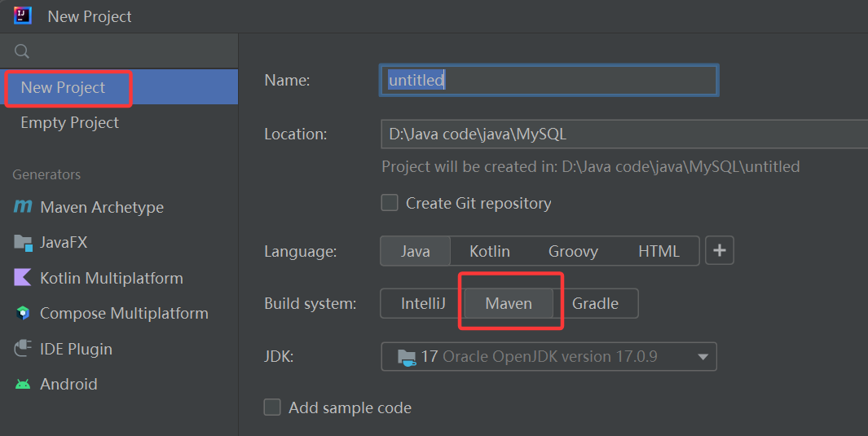
Task: Click the JDK folder icon in dropdown
Action: click(x=407, y=357)
